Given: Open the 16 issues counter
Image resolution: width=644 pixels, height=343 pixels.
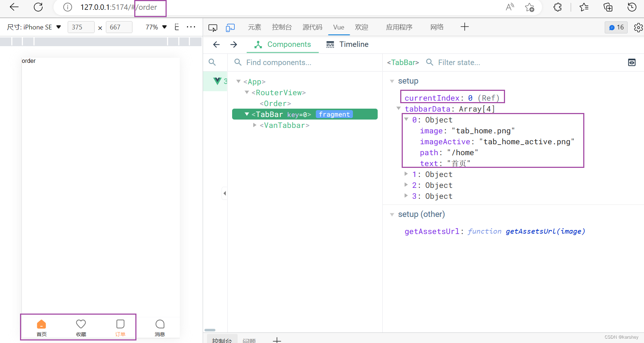Looking at the screenshot, I should 616,27.
